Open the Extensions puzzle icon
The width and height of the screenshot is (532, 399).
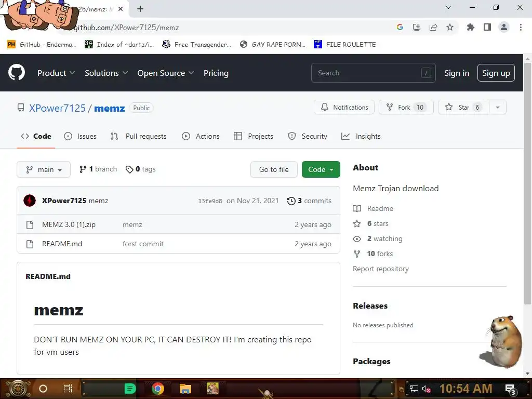[x=471, y=27]
